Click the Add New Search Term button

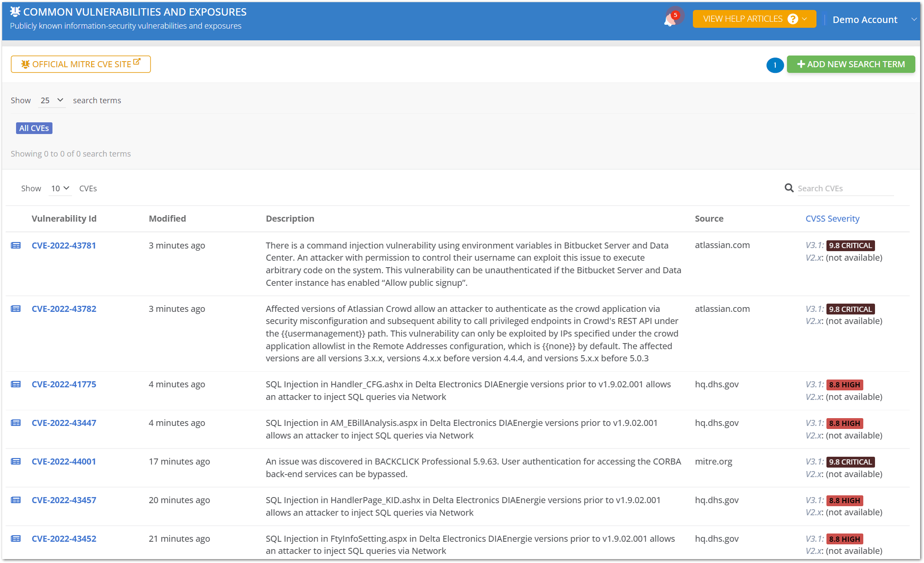coord(851,64)
